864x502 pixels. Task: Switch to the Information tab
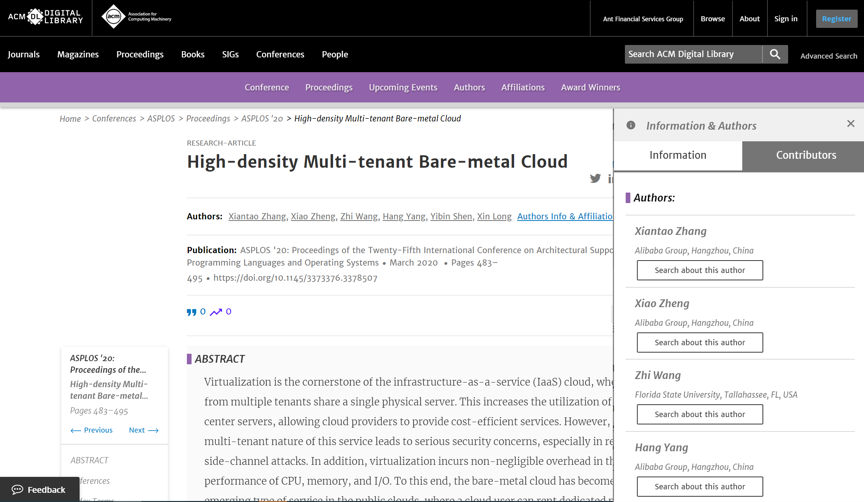tap(677, 155)
